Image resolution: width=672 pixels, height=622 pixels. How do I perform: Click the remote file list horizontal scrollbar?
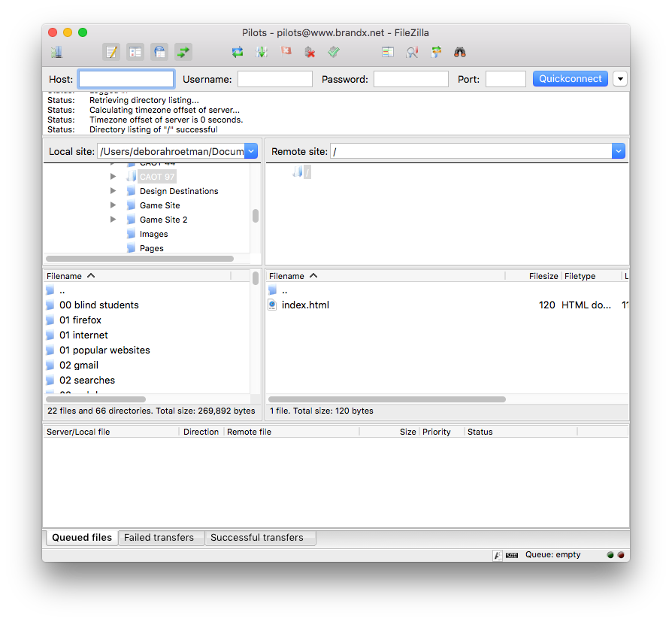tap(387, 399)
